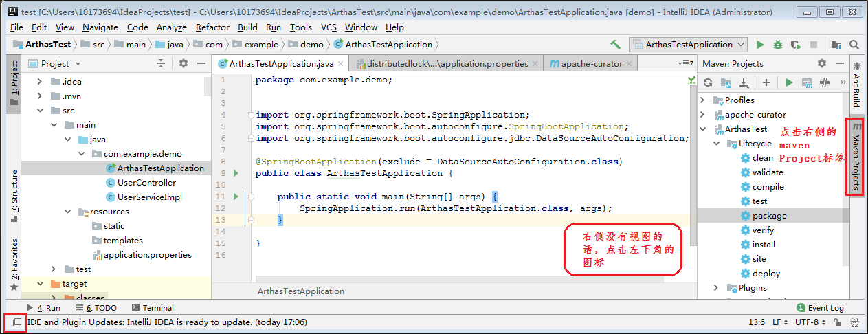Viewport: 868px width, 334px height.
Task: Open the Hector inspections icon in status bar
Action: click(x=855, y=322)
